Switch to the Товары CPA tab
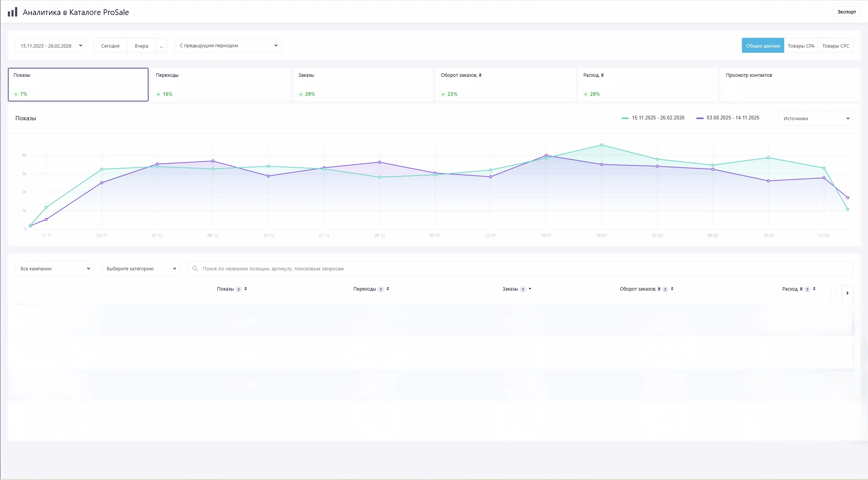868x480 pixels. [x=801, y=45]
